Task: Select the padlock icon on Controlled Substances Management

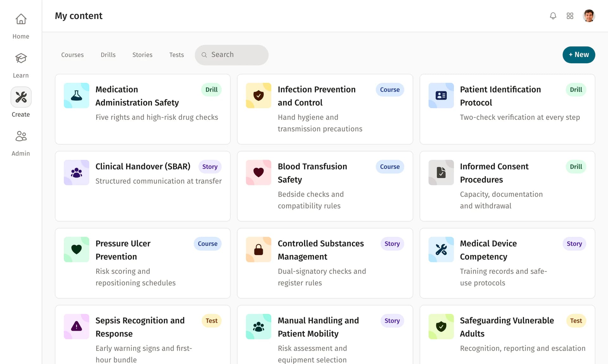Action: tap(258, 249)
